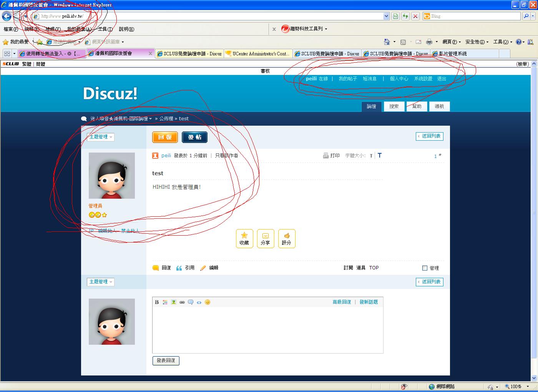
Task: Click the 分享 envelope button
Action: coord(266,239)
